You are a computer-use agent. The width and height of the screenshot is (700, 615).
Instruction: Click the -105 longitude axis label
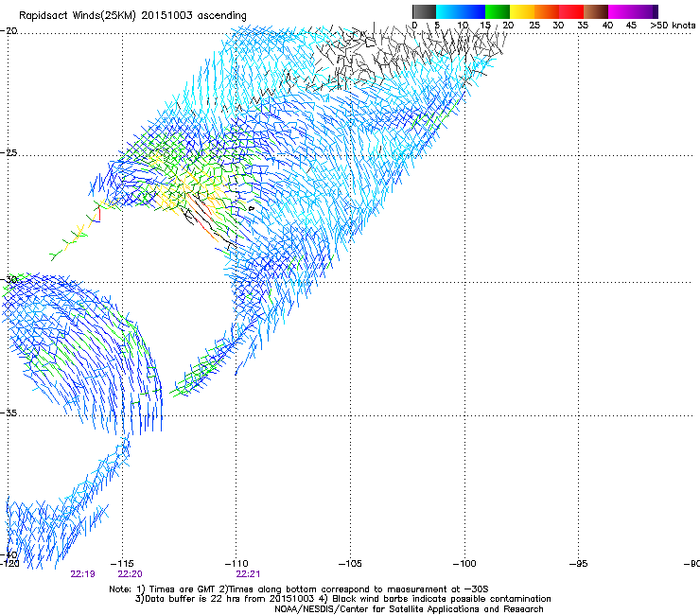[x=350, y=563]
